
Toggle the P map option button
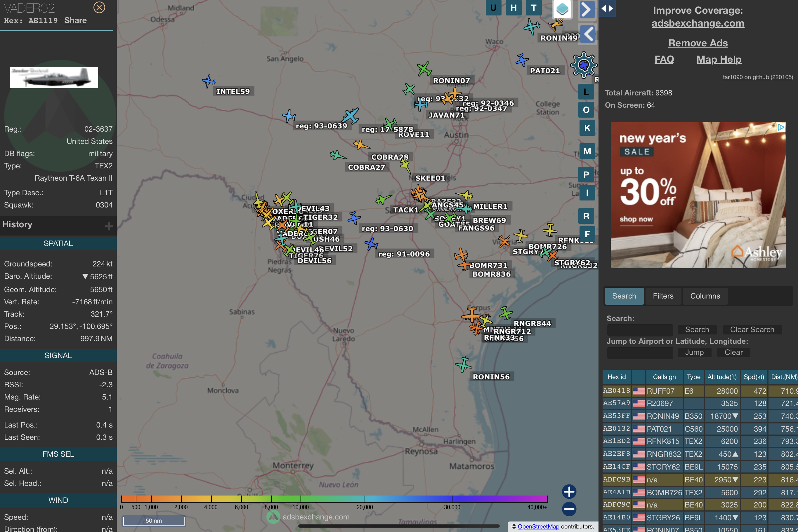tap(586, 175)
